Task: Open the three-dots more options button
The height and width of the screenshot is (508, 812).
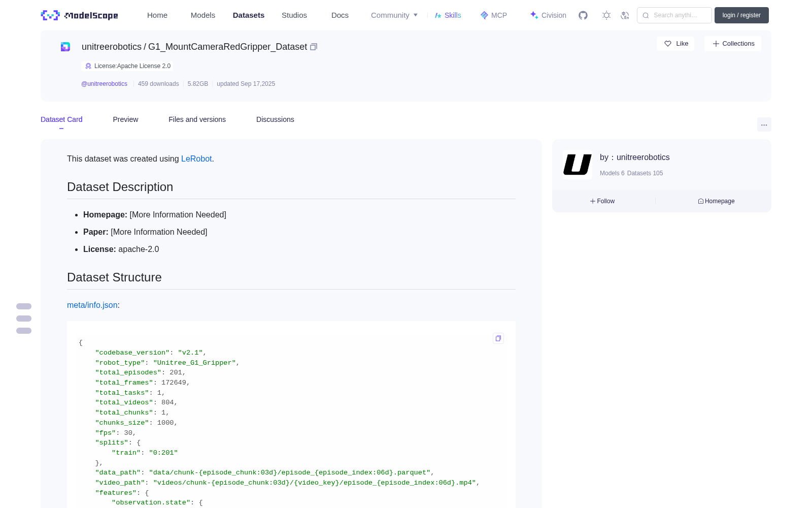Action: [x=764, y=124]
